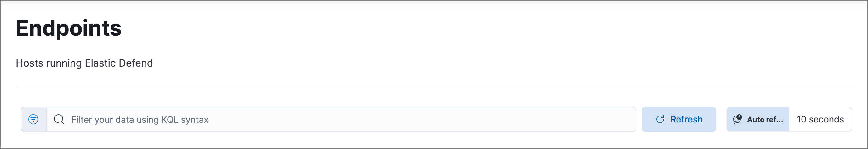Click the auto refresh clock icon

tap(737, 119)
